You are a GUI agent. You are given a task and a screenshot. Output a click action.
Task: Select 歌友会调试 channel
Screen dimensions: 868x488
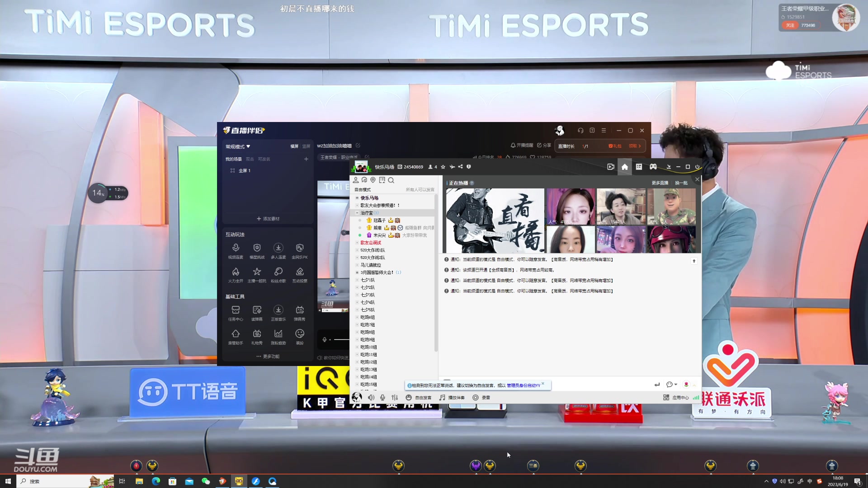click(x=371, y=243)
